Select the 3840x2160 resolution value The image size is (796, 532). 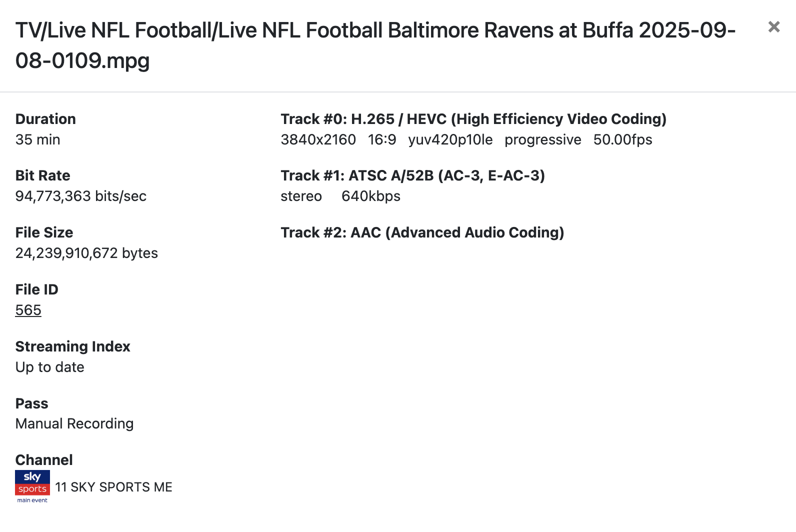318,140
